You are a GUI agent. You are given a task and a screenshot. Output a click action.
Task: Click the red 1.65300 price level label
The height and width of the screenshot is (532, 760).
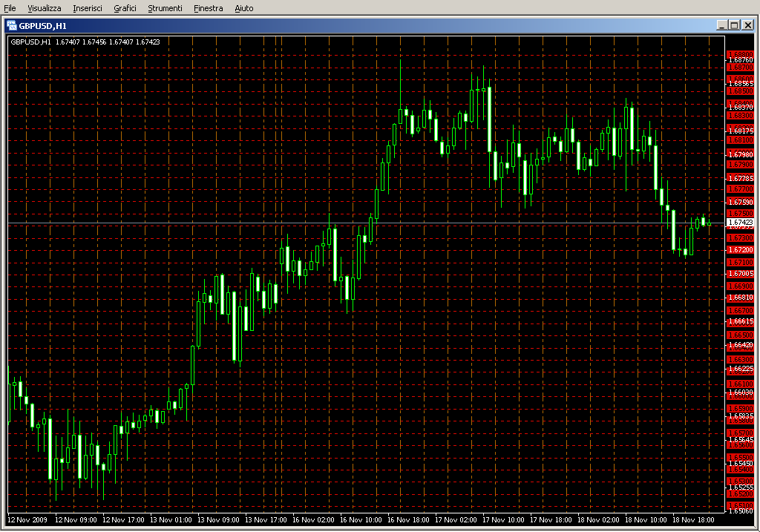point(741,481)
